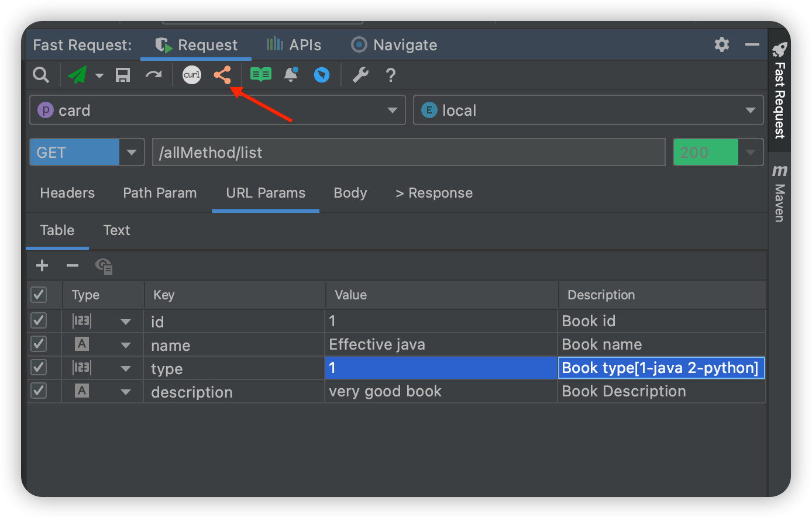Viewport: 812px width, 518px height.
Task: Click the plus button to add parameter
Action: tap(42, 266)
